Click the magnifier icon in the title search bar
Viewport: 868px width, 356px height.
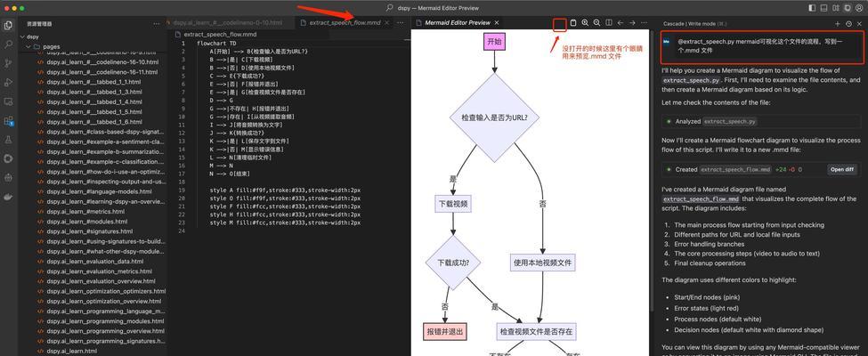(x=390, y=8)
